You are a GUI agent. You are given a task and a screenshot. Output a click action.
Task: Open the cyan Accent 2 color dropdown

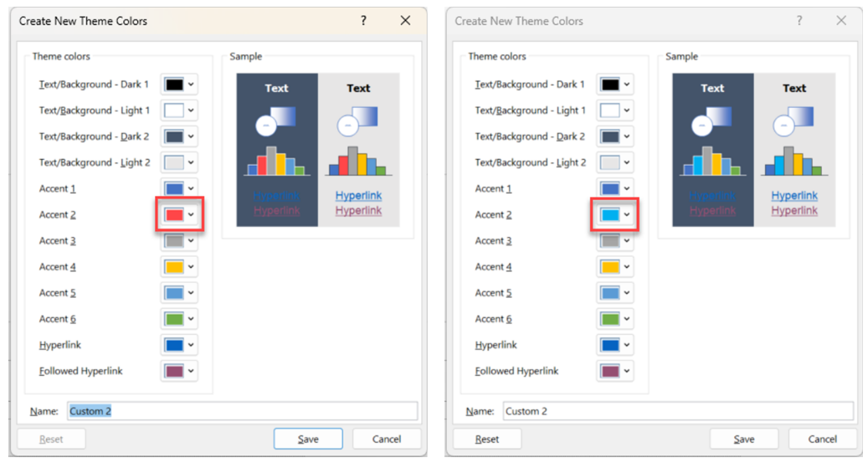coord(615,214)
